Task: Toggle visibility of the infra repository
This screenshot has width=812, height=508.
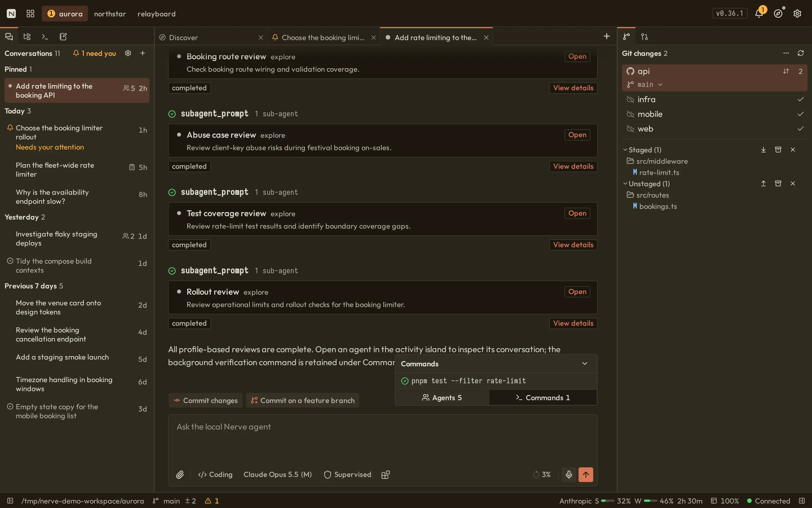Action: [630, 99]
